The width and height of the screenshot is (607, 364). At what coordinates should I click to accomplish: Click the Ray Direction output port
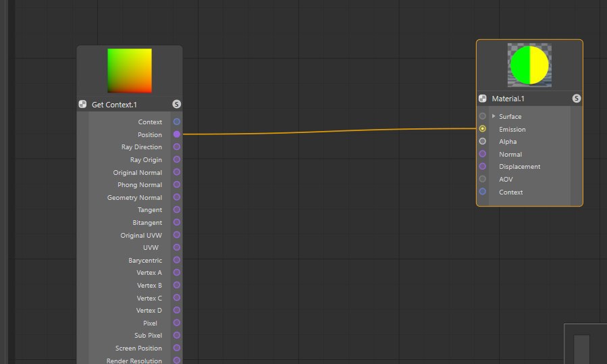(x=176, y=147)
